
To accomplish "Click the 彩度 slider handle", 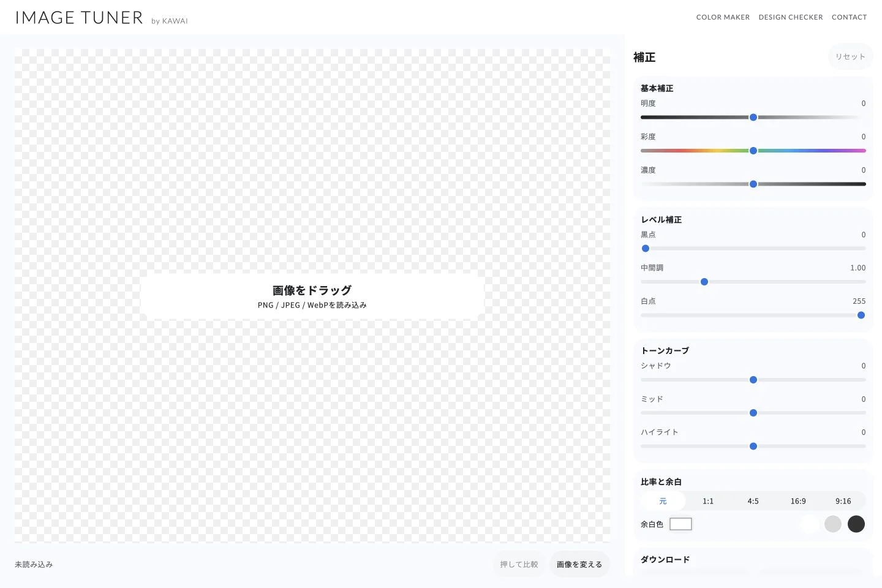I will (753, 151).
